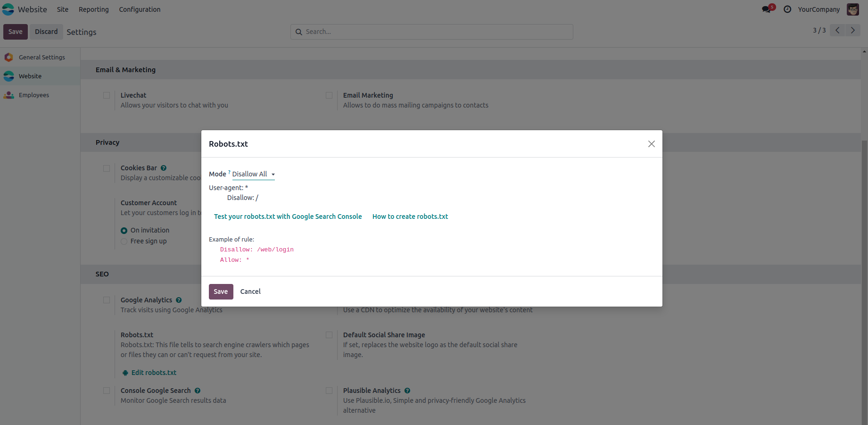
Task: Open the How to create robots.txt link
Action: tap(410, 217)
